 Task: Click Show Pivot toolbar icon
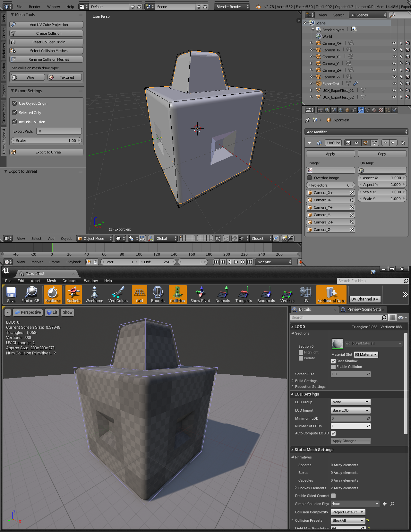201,294
